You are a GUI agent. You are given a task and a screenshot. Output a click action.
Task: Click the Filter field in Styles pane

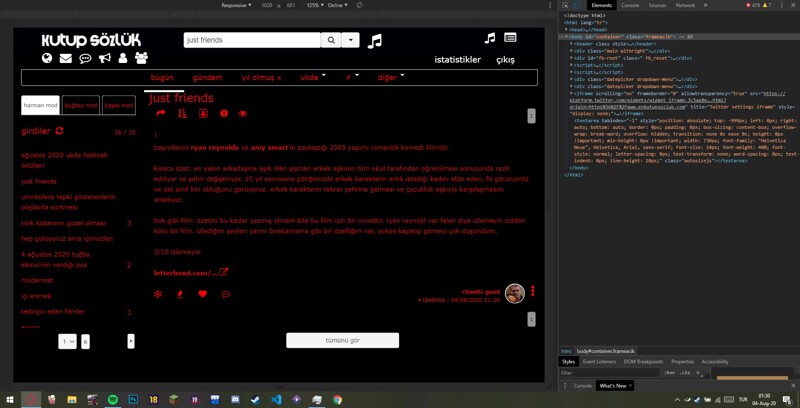coord(610,373)
